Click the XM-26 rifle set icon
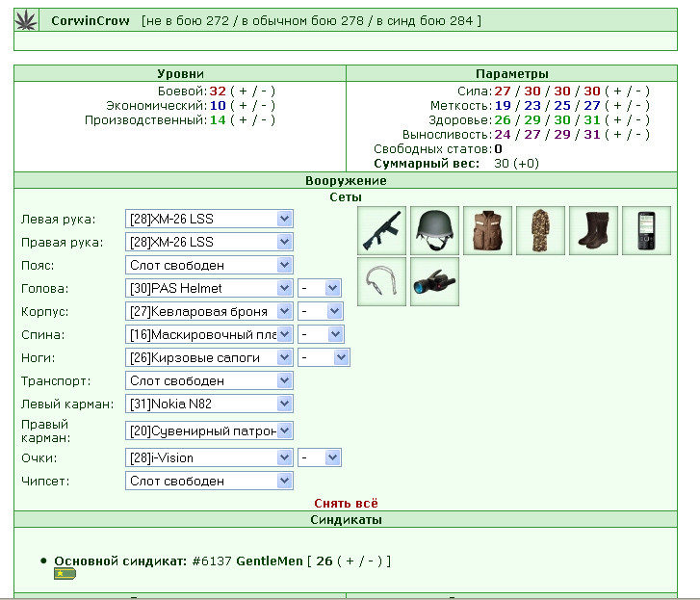The image size is (700, 600). pos(381,230)
